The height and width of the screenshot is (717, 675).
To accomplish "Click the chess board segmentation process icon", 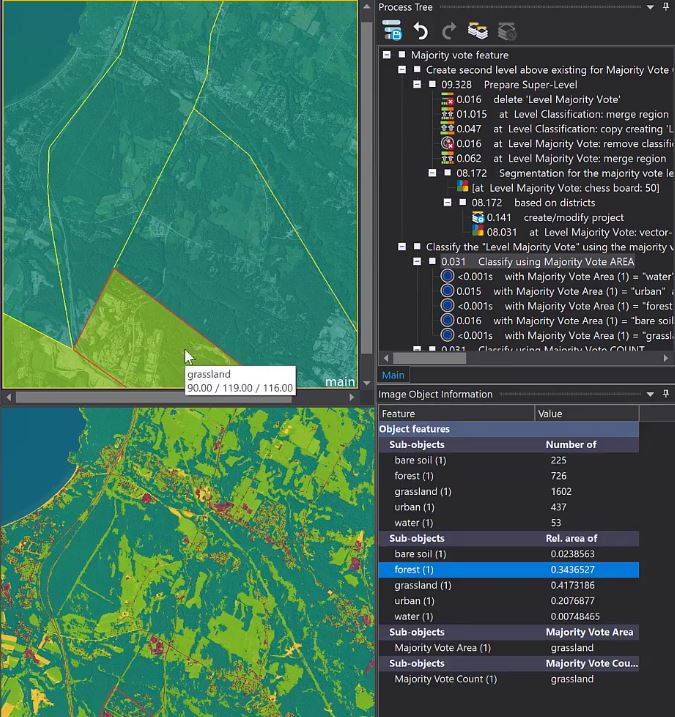I will point(462,187).
